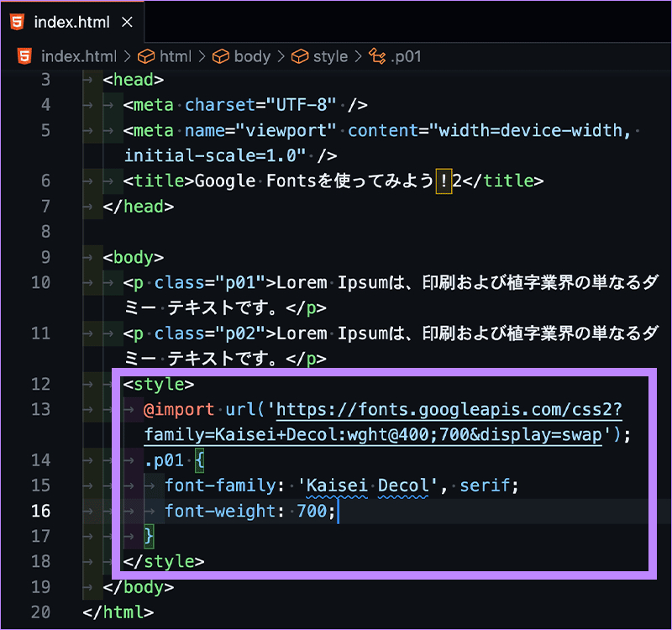Click the cube icon beside style breadcrumb

[300, 57]
